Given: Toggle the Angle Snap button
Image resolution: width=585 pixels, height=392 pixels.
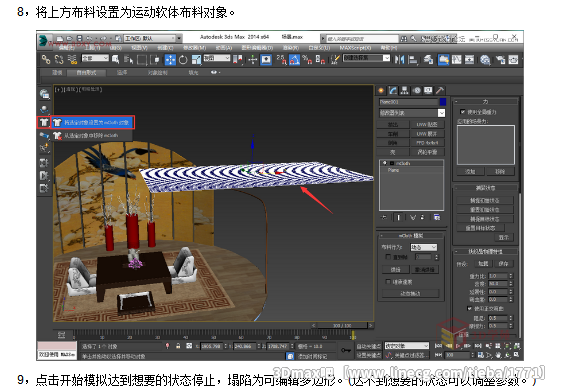Looking at the screenshot, I should [x=294, y=59].
